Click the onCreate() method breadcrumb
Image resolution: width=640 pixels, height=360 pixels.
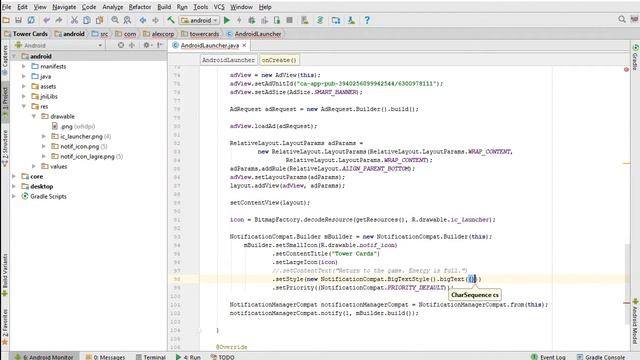click(x=279, y=60)
